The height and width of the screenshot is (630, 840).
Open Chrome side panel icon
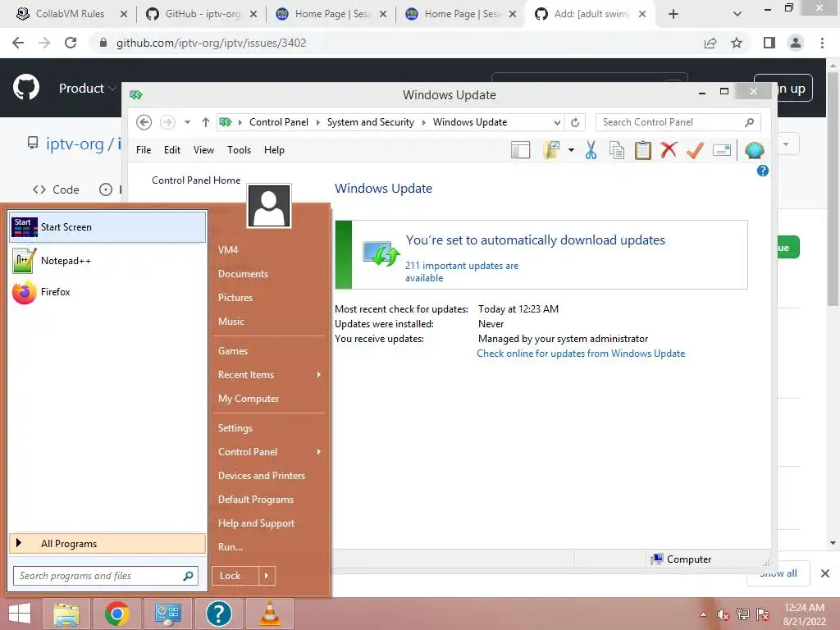click(769, 43)
